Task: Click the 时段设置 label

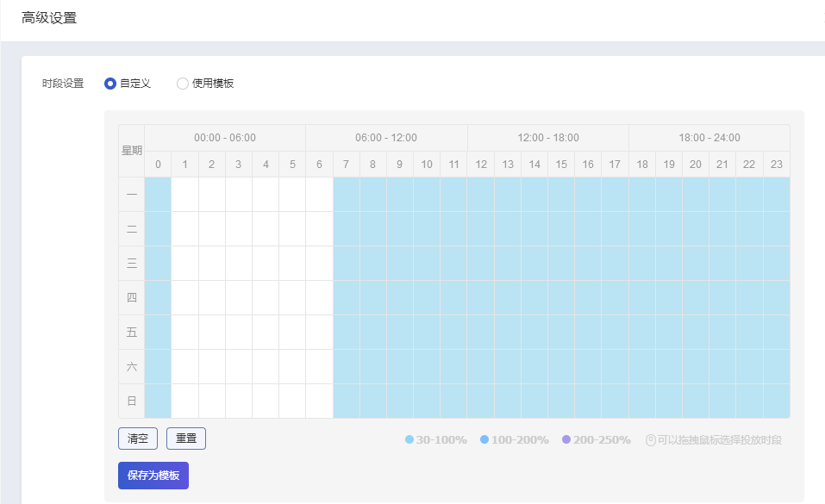Action: [63, 84]
